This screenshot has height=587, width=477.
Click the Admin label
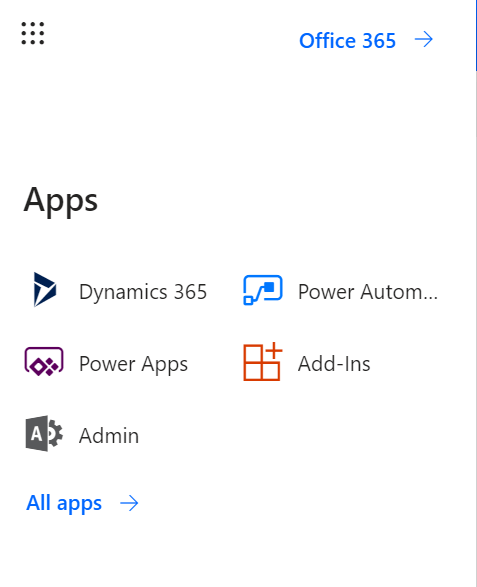(x=109, y=436)
